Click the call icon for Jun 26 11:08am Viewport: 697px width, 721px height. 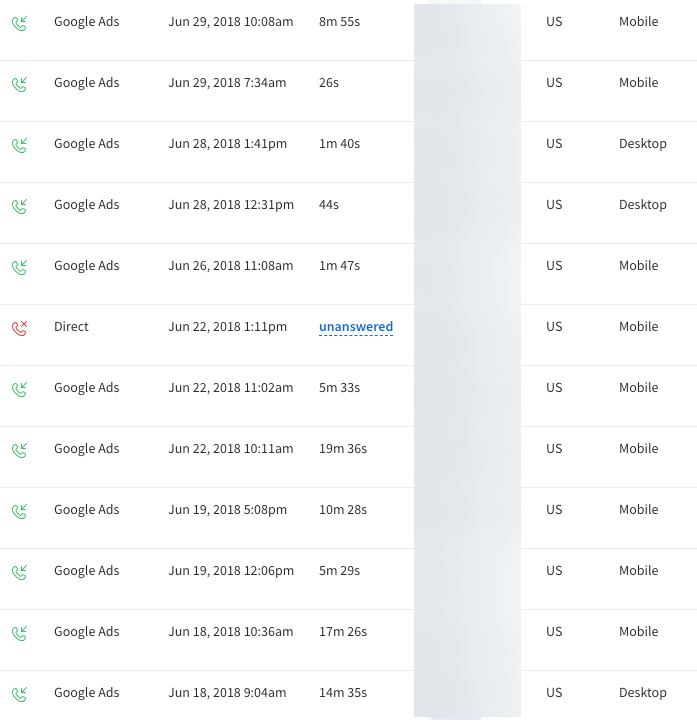click(x=19, y=266)
